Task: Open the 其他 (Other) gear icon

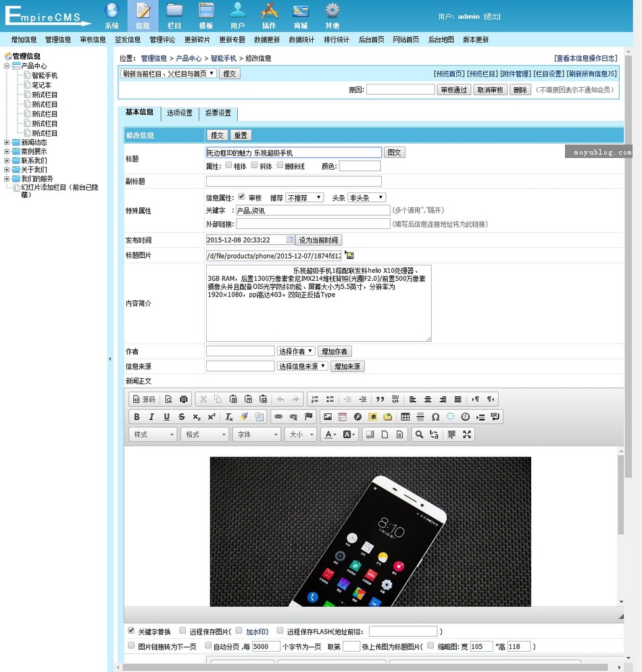Action: (332, 16)
